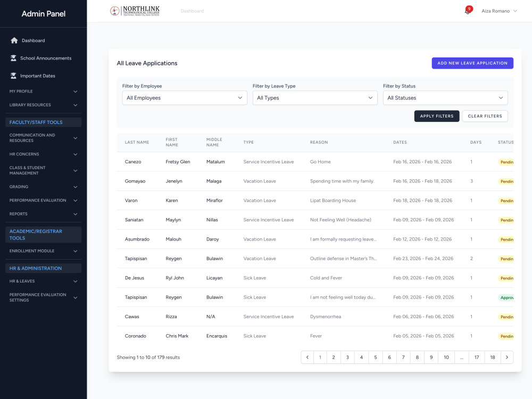Open Important Dates in sidebar
Viewport: 532px width, 399px height.
(x=38, y=76)
